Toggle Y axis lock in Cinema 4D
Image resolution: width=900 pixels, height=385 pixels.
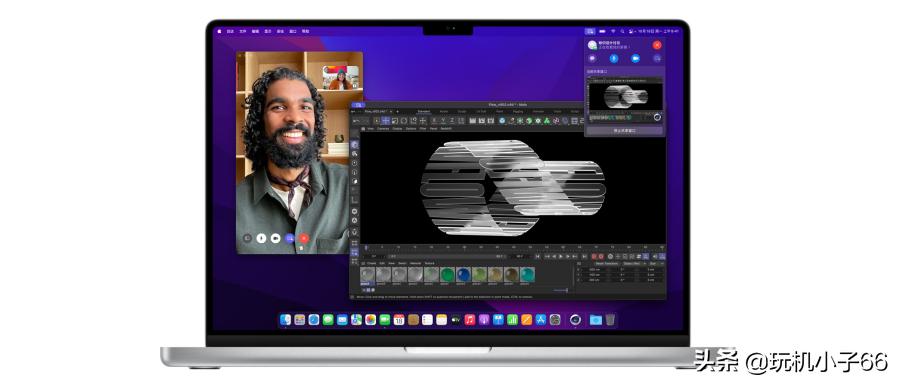[443, 120]
